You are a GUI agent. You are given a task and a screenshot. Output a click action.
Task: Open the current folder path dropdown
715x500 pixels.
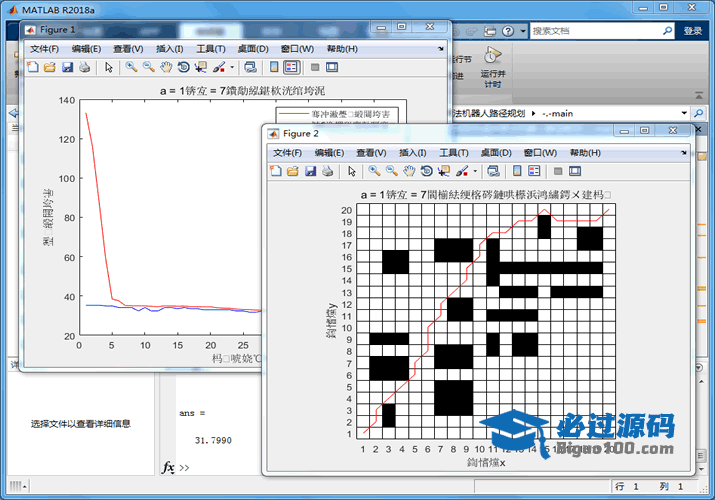pos(683,113)
